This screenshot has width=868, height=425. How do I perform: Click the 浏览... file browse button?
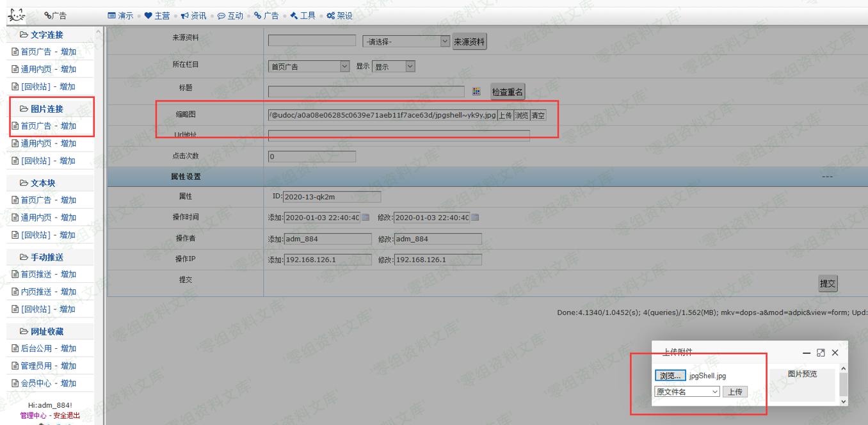coord(670,376)
